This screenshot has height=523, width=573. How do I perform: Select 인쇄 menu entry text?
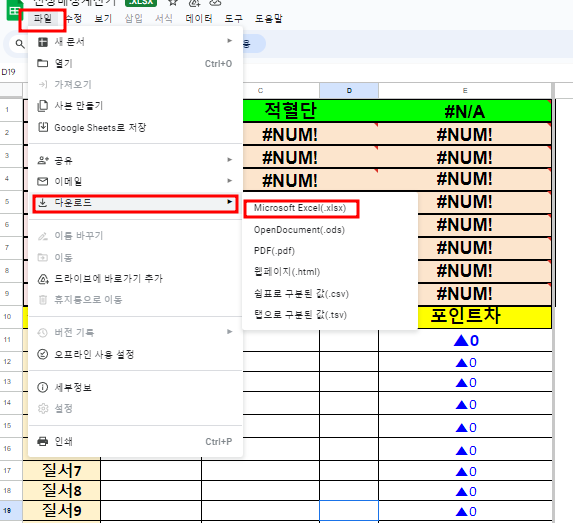click(64, 441)
